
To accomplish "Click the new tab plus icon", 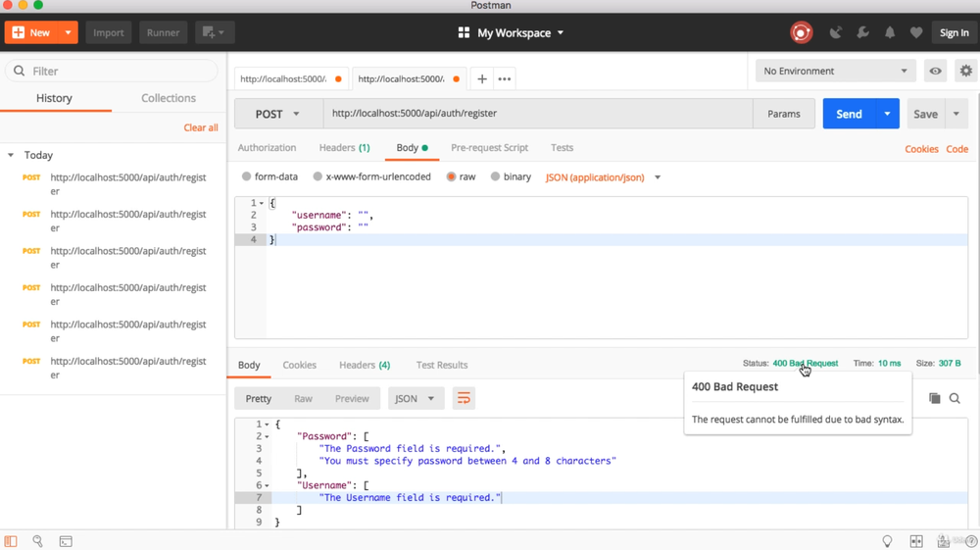I will pyautogui.click(x=482, y=78).
